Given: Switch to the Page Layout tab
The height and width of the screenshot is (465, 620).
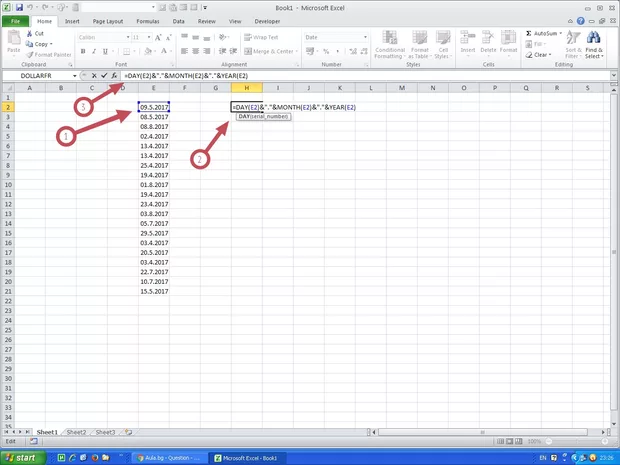Looking at the screenshot, I should [x=108, y=21].
